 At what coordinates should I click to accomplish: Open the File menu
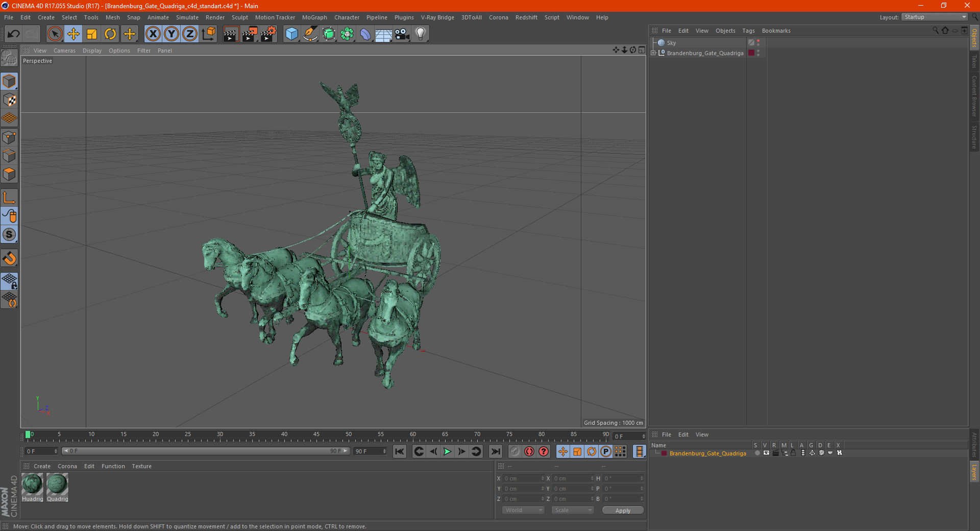coord(9,17)
